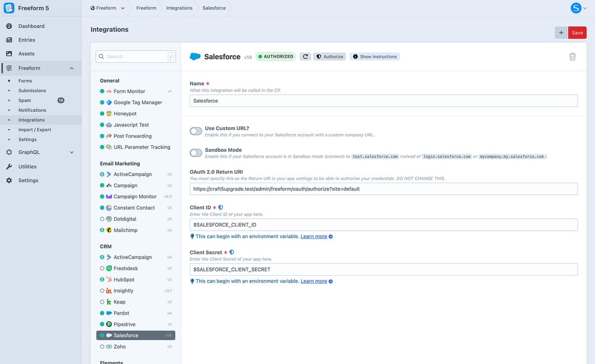Click the AUTHORIZED status badge
The image size is (595, 364).
click(x=276, y=57)
